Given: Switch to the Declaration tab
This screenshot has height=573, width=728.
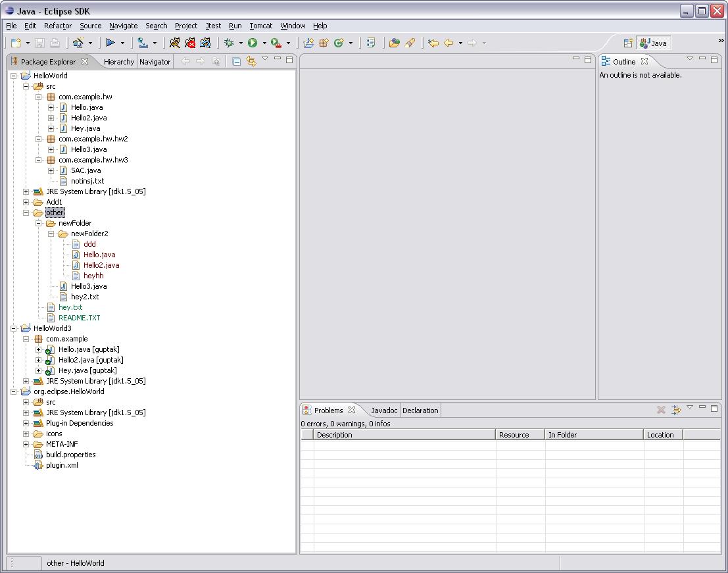Looking at the screenshot, I should (x=420, y=411).
